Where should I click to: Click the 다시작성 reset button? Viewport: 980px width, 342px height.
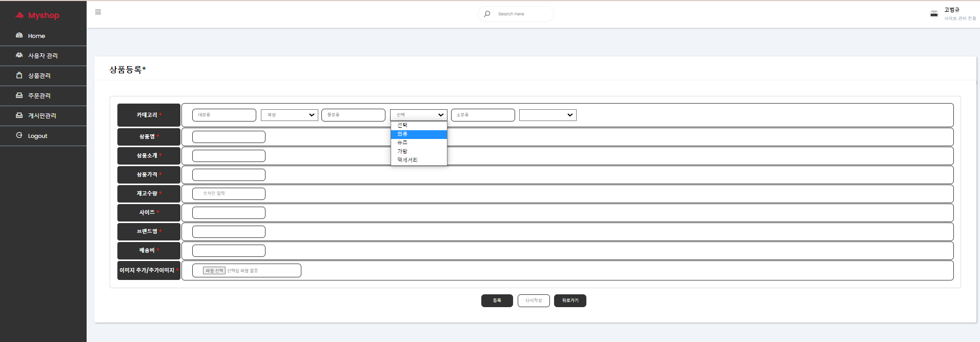534,300
